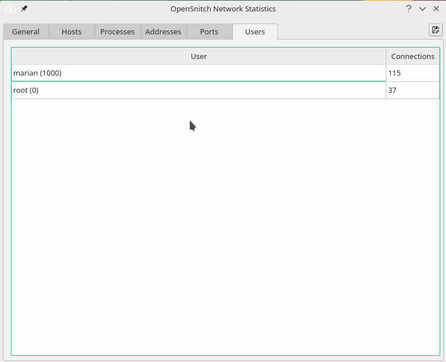Click the help question mark icon

click(x=409, y=9)
